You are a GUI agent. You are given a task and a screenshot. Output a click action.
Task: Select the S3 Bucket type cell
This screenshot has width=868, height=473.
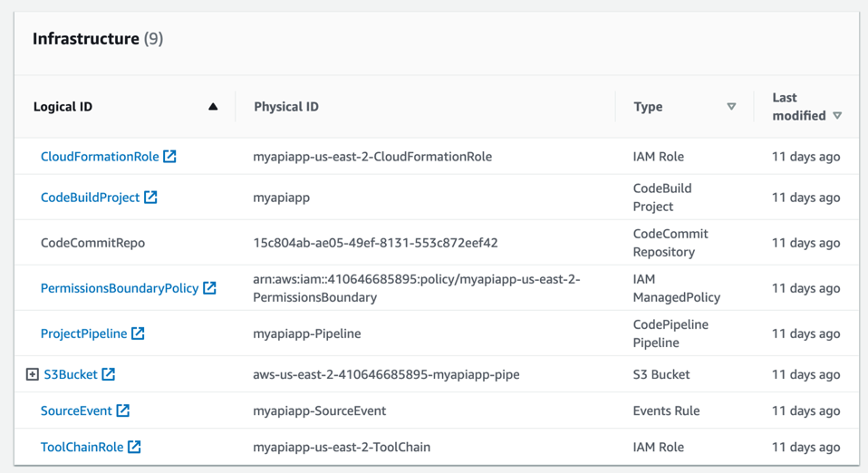pyautogui.click(x=661, y=374)
